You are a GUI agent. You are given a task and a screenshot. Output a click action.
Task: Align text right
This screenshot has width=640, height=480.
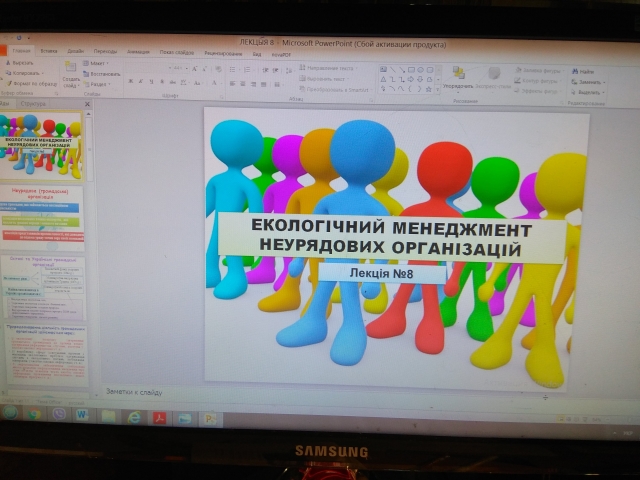(253, 84)
